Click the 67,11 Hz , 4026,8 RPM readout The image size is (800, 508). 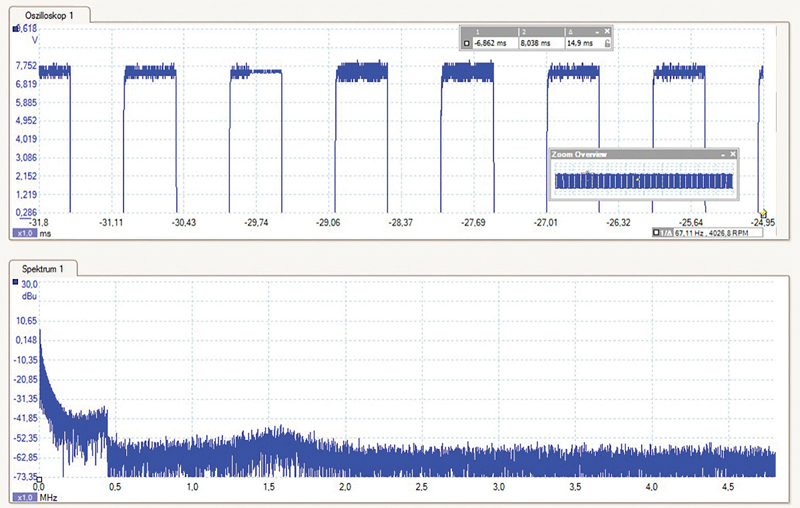712,233
